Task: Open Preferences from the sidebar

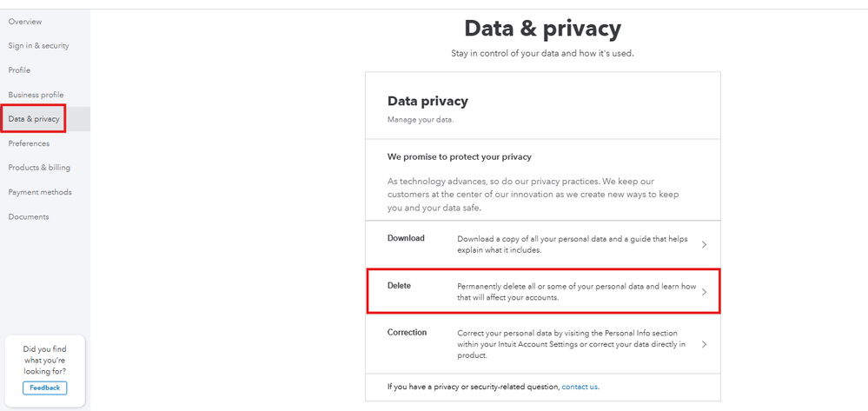Action: (x=29, y=143)
